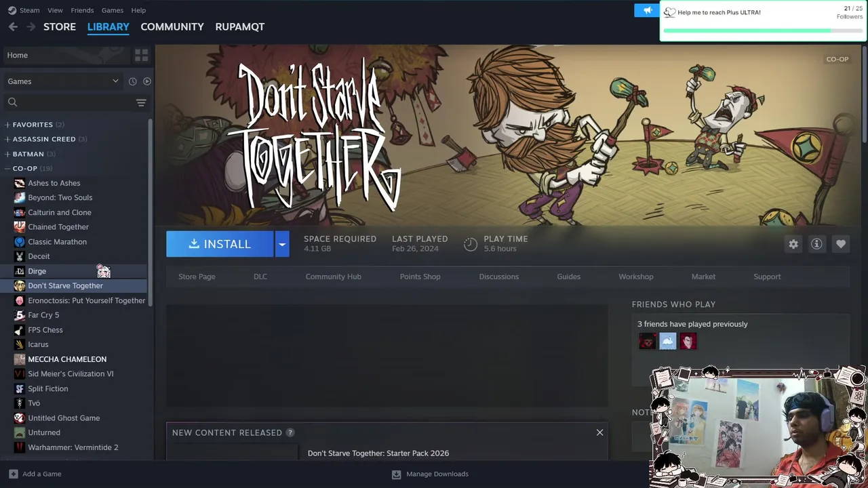
Task: Go back using the back arrow
Action: click(x=13, y=27)
